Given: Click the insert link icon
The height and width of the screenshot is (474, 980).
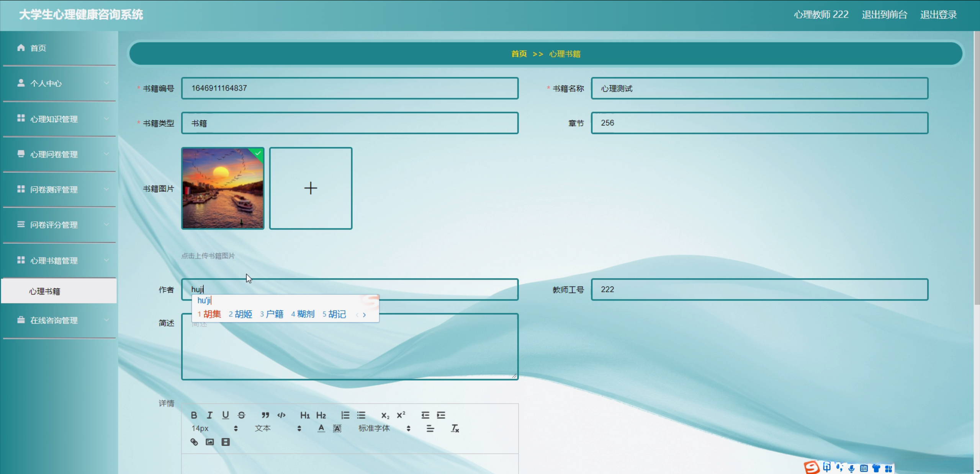Looking at the screenshot, I should (194, 442).
